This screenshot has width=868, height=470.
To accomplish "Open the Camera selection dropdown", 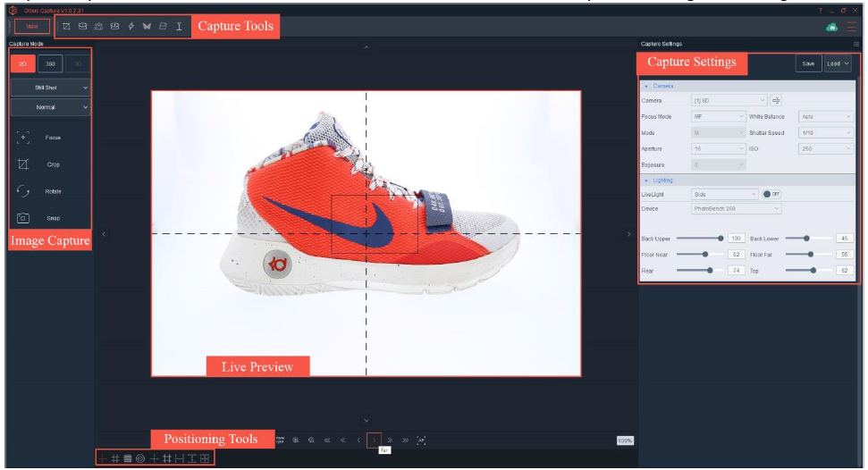I will (x=729, y=100).
